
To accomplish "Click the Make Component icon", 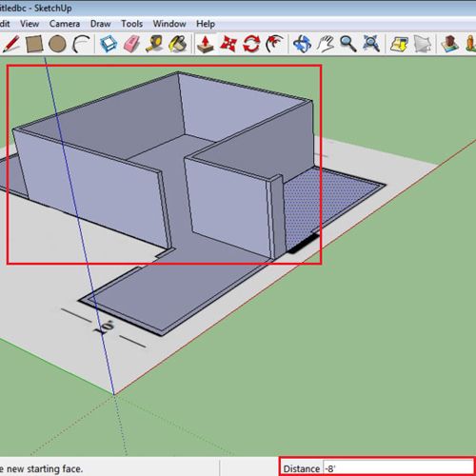I will tap(109, 44).
